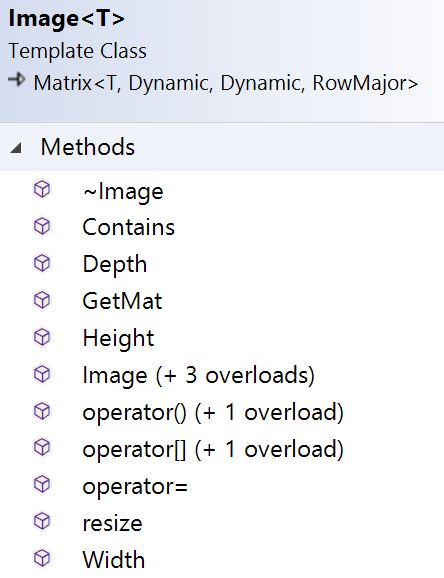Screen dimensions: 444x578
Task: Select the operator() (+ 1 overload) method
Action: (x=213, y=412)
